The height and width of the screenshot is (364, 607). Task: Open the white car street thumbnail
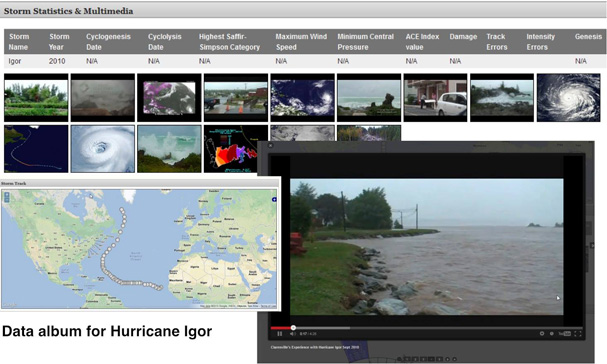pos(436,98)
